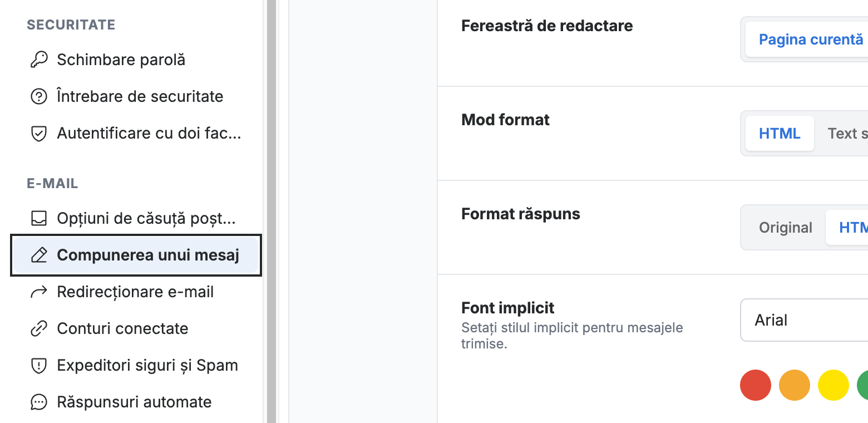Pick the red color swatch
This screenshot has width=868, height=423.
tap(756, 385)
